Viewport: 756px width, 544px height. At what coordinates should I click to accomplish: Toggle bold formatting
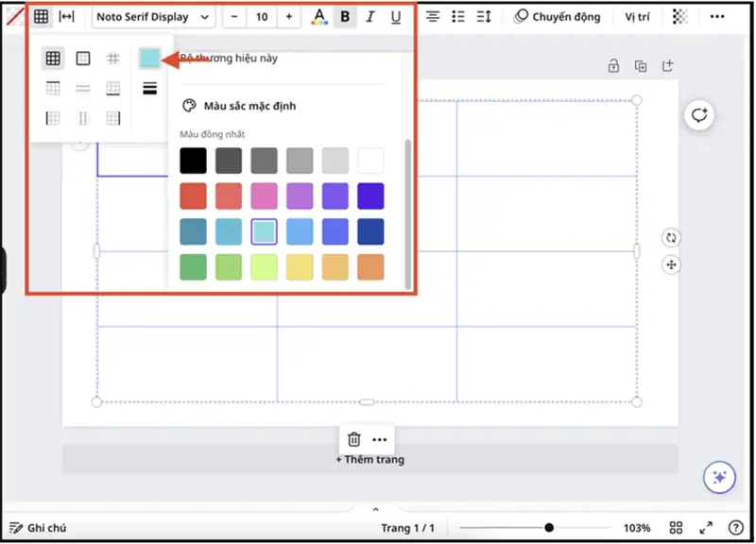tap(345, 17)
